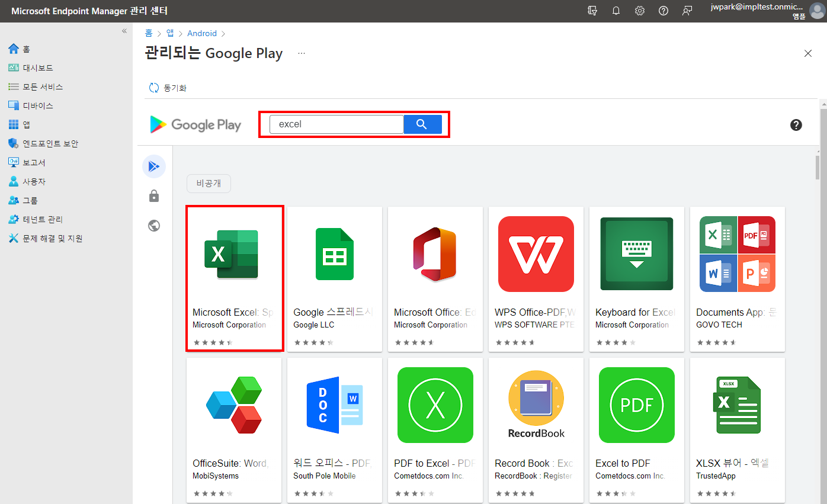Open the XLSX 뷰어 app card
Image resolution: width=827 pixels, height=504 pixels.
point(738,430)
